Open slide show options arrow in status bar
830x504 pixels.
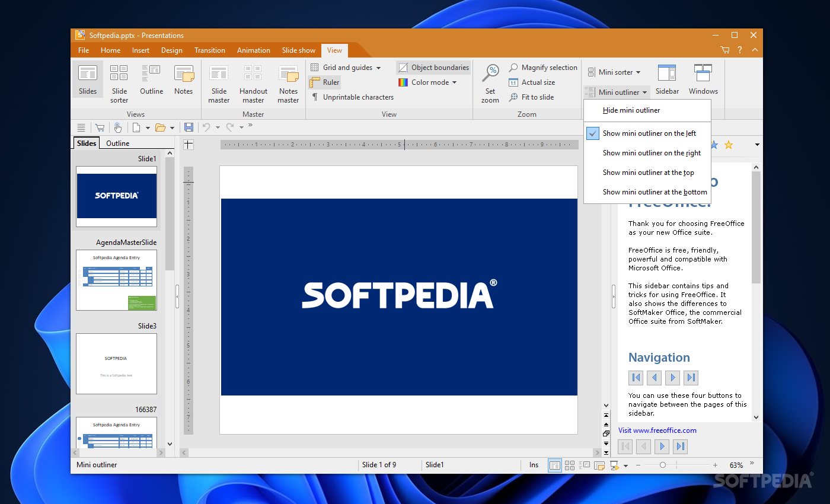pos(625,466)
